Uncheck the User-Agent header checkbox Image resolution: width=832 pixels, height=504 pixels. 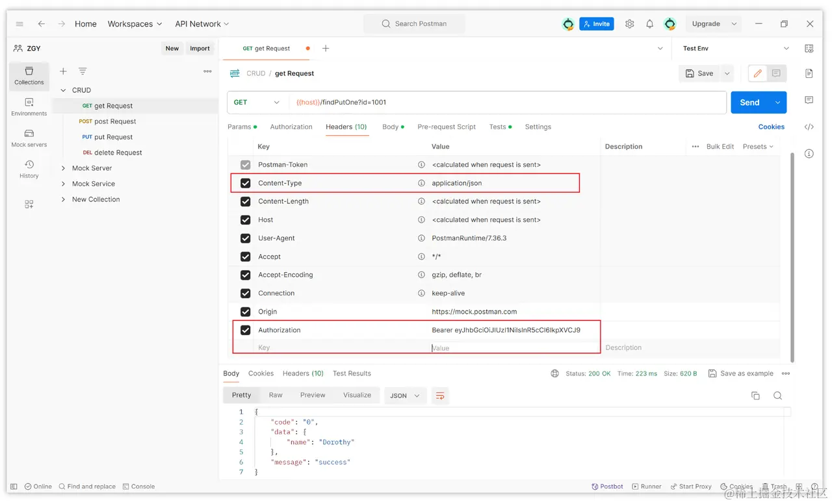click(x=245, y=238)
